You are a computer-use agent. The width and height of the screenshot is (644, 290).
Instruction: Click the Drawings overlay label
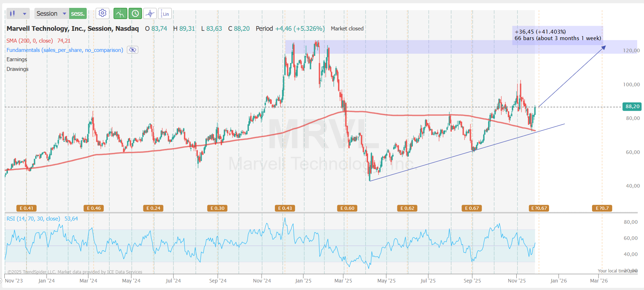18,69
